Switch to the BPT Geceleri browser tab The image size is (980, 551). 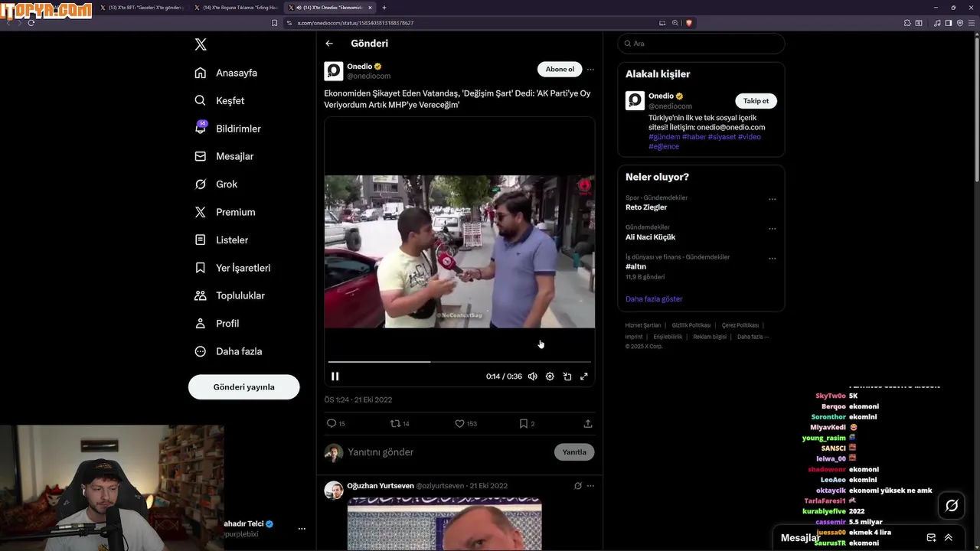coord(143,8)
